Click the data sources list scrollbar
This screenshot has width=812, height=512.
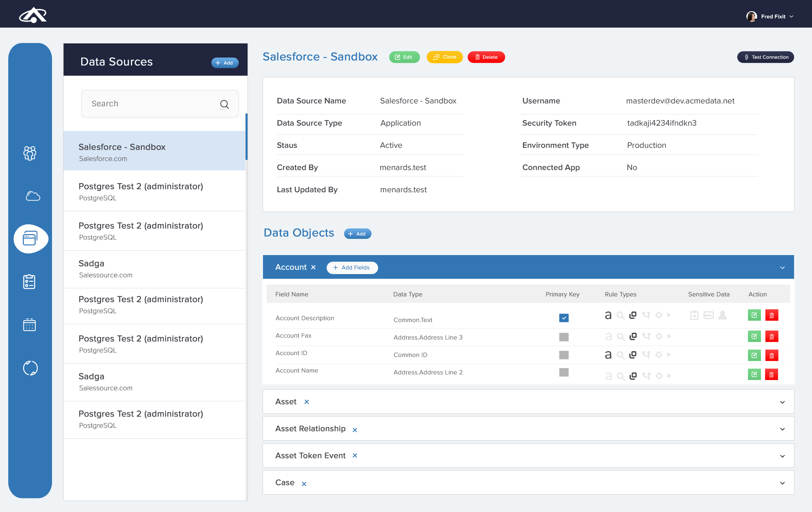pos(246,136)
